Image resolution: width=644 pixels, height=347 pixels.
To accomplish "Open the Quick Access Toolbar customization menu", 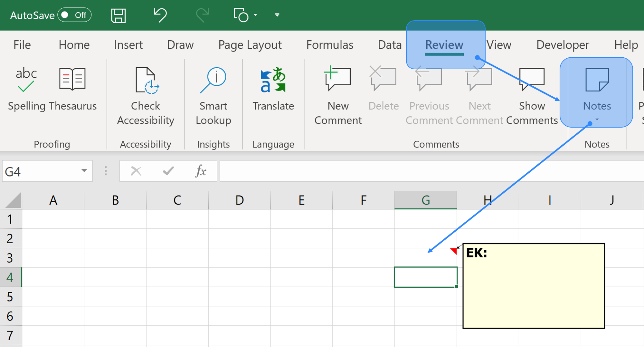I will (x=277, y=15).
